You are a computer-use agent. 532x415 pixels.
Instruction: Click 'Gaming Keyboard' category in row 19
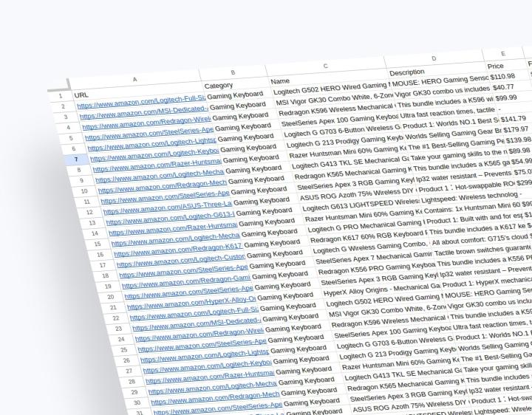(279, 275)
